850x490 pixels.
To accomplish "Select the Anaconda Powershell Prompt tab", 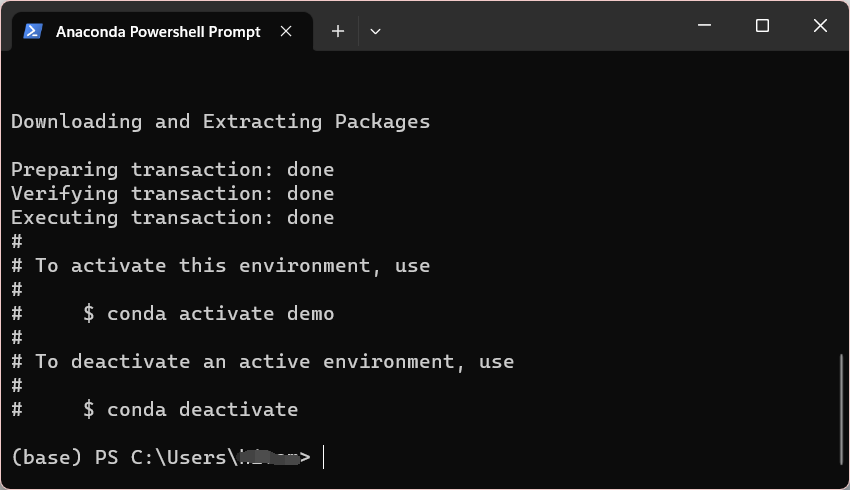I will [x=158, y=31].
